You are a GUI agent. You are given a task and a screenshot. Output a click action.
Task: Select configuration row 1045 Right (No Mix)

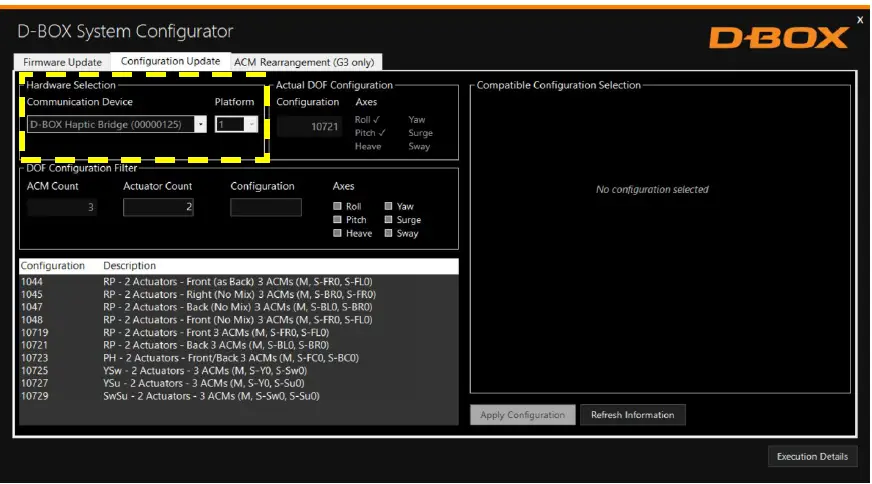239,294
